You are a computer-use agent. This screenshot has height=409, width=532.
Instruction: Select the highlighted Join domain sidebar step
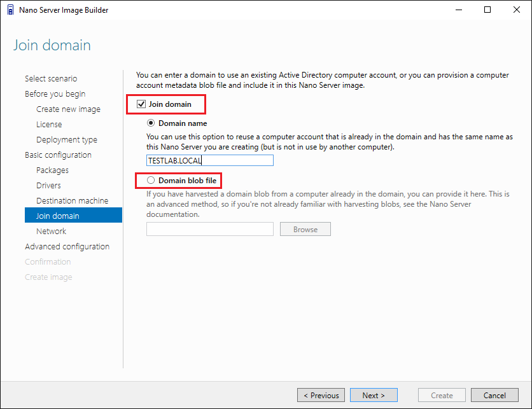click(73, 215)
